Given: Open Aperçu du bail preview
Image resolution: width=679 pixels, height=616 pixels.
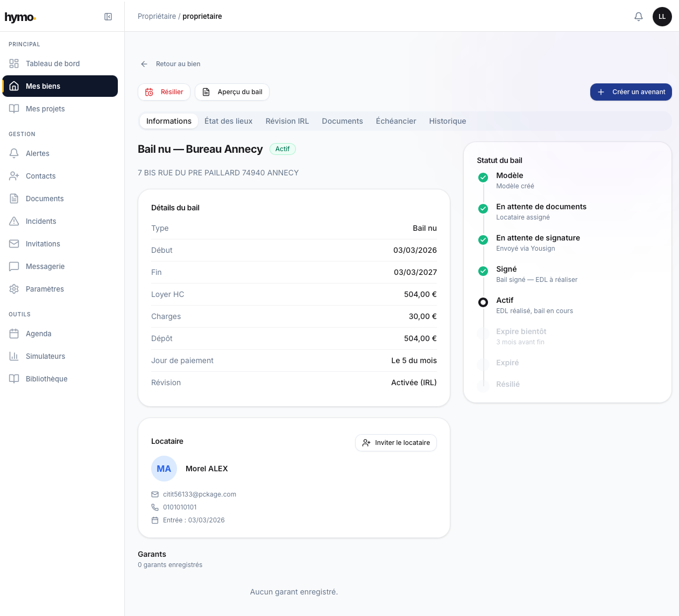Looking at the screenshot, I should (x=232, y=92).
